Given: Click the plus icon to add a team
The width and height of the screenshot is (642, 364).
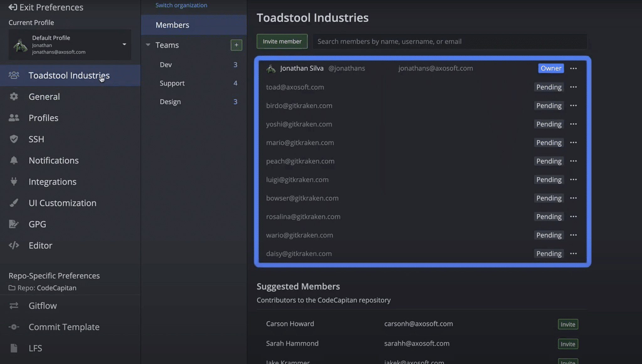Looking at the screenshot, I should [x=236, y=45].
